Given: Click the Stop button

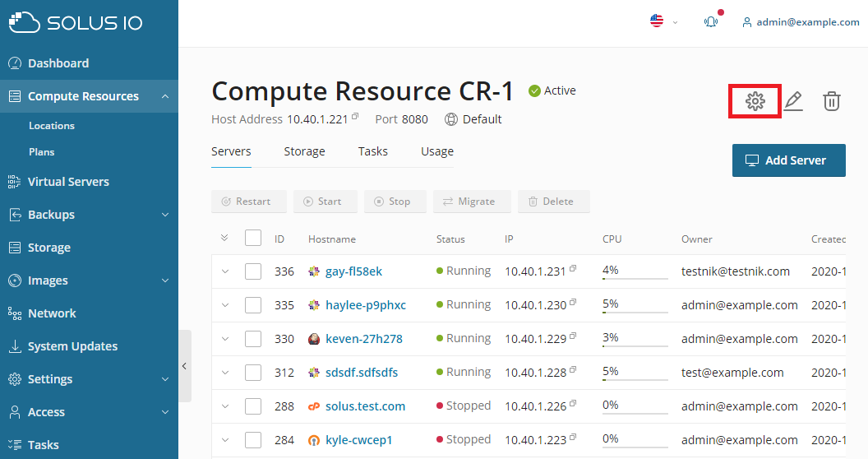Looking at the screenshot, I should pos(395,202).
